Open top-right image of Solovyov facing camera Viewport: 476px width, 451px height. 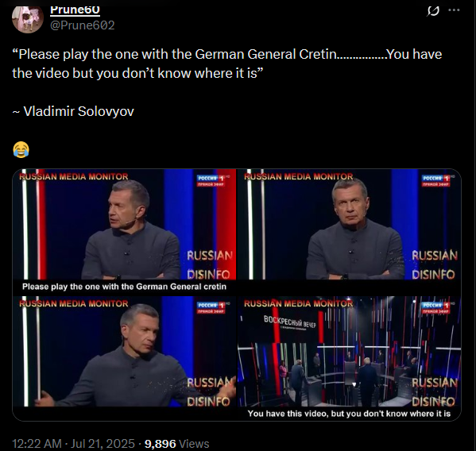(x=349, y=232)
